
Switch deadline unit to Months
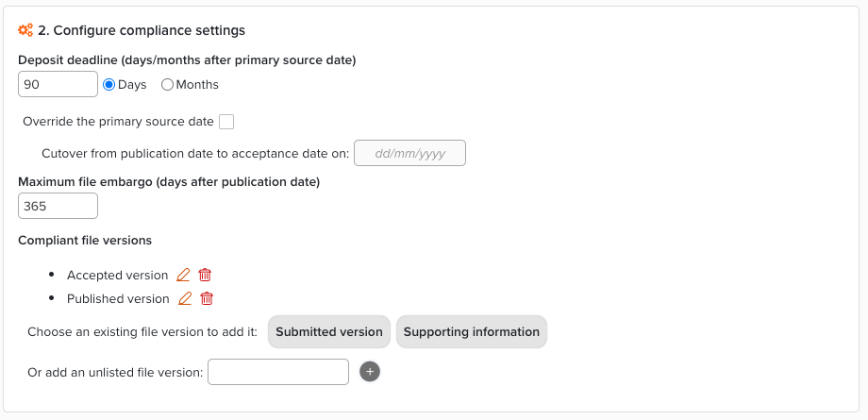pos(168,85)
